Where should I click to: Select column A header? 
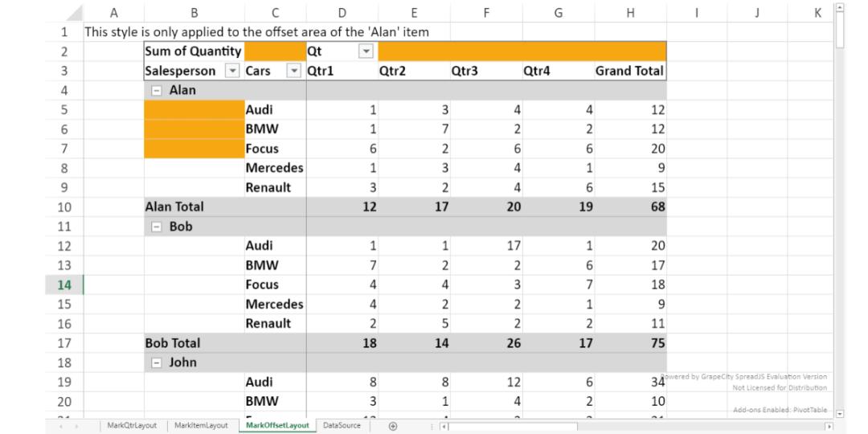click(x=113, y=12)
